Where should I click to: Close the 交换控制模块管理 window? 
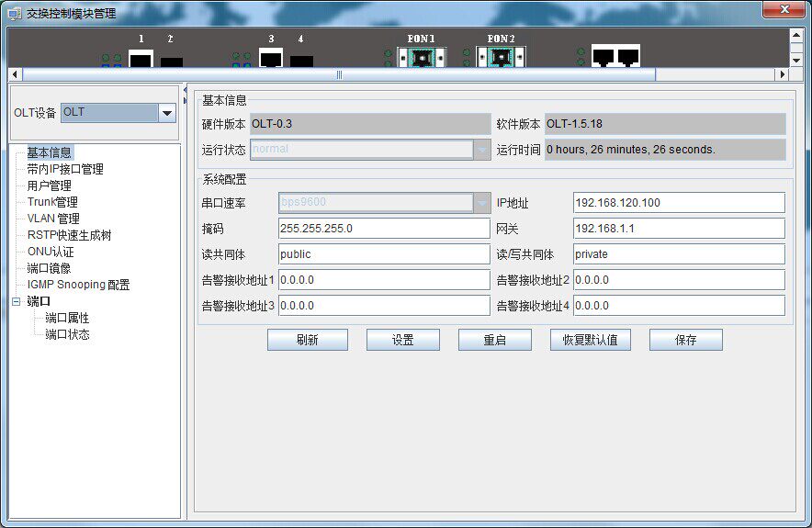coord(784,9)
